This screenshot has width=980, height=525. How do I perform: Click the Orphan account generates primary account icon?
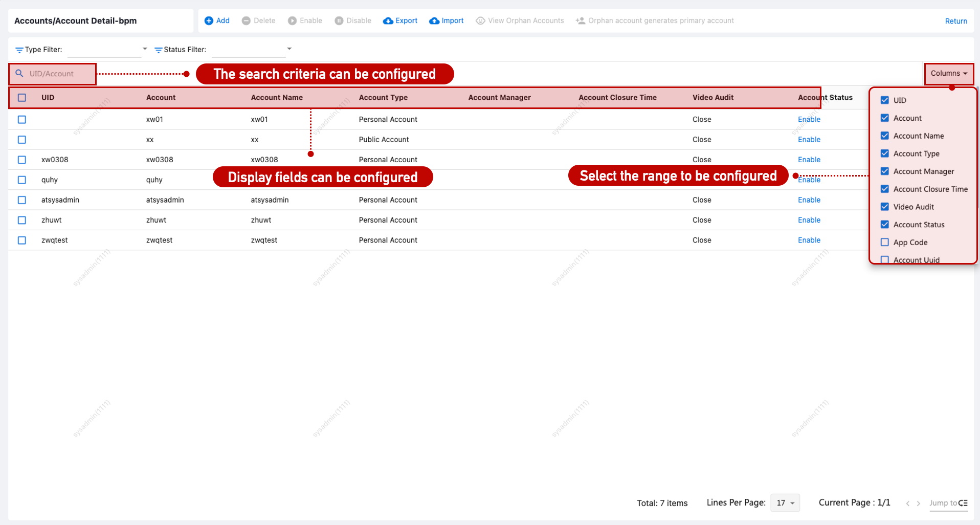[x=581, y=20]
